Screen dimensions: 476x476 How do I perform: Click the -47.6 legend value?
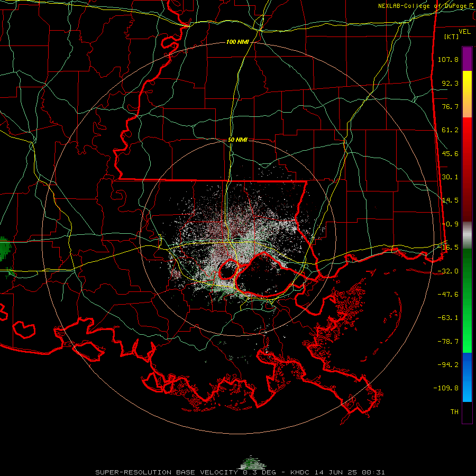448,295
